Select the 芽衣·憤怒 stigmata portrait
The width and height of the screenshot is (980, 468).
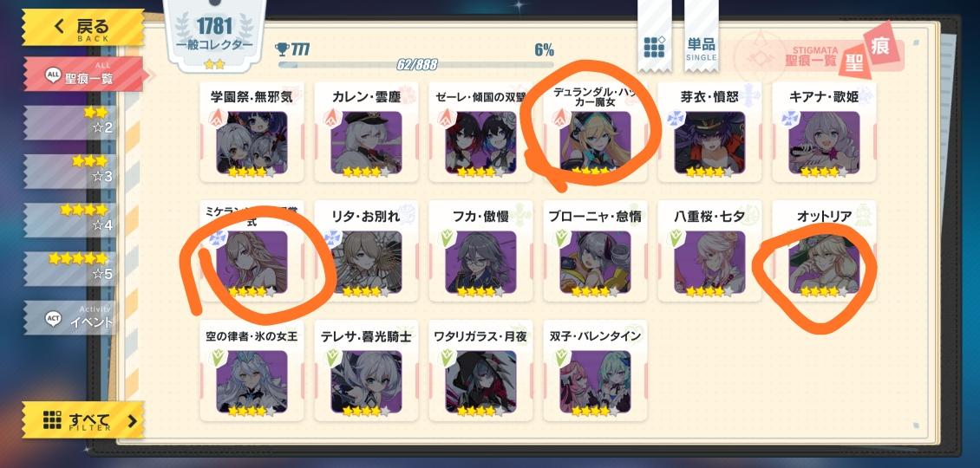click(x=709, y=142)
